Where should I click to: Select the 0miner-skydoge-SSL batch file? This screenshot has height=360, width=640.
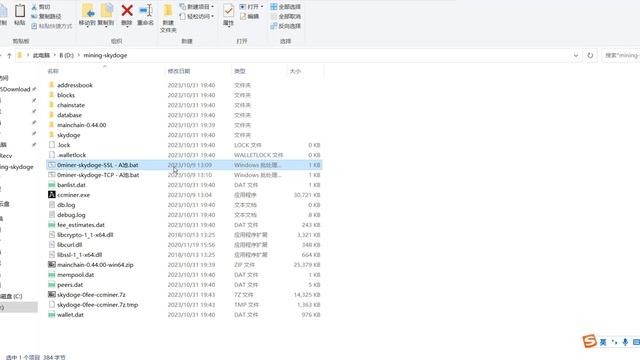coord(184,165)
